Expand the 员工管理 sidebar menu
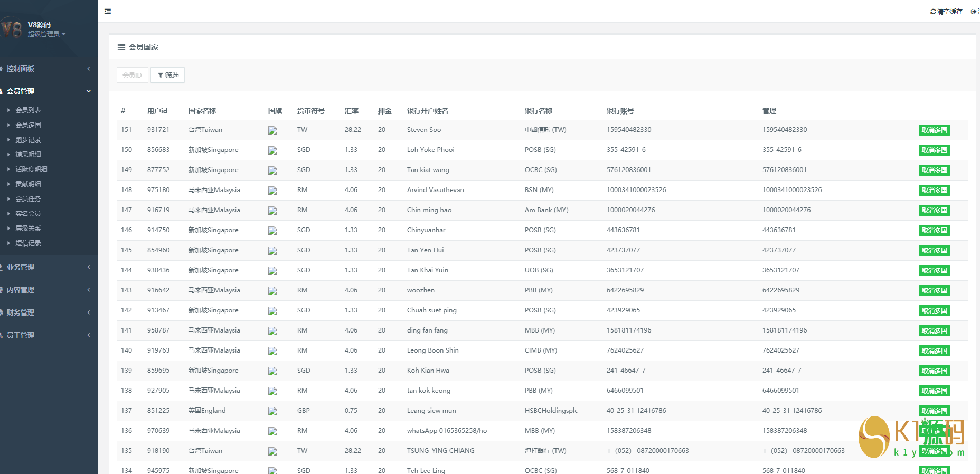The height and width of the screenshot is (474, 980). (49, 335)
